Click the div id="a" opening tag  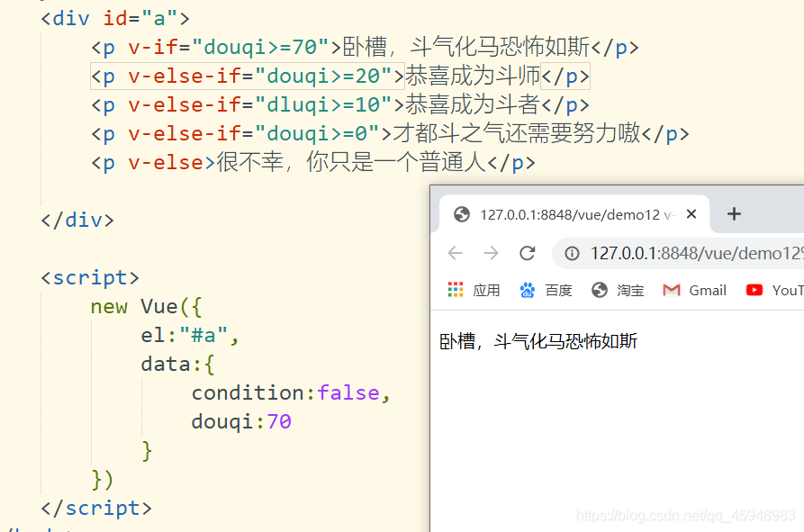click(115, 19)
